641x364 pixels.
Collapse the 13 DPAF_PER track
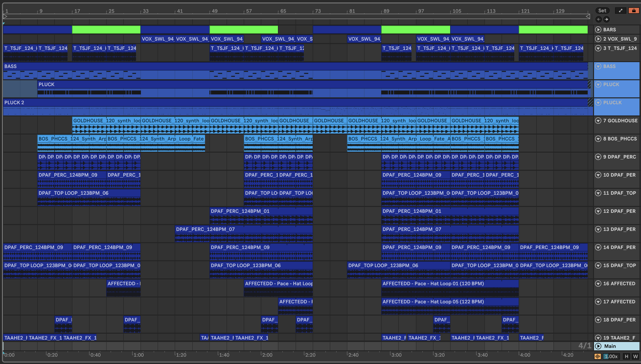pos(598,229)
